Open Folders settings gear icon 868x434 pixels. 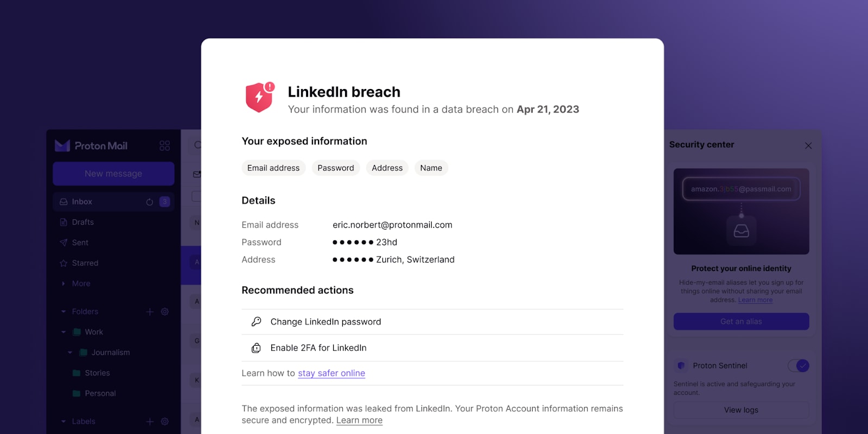coord(165,311)
